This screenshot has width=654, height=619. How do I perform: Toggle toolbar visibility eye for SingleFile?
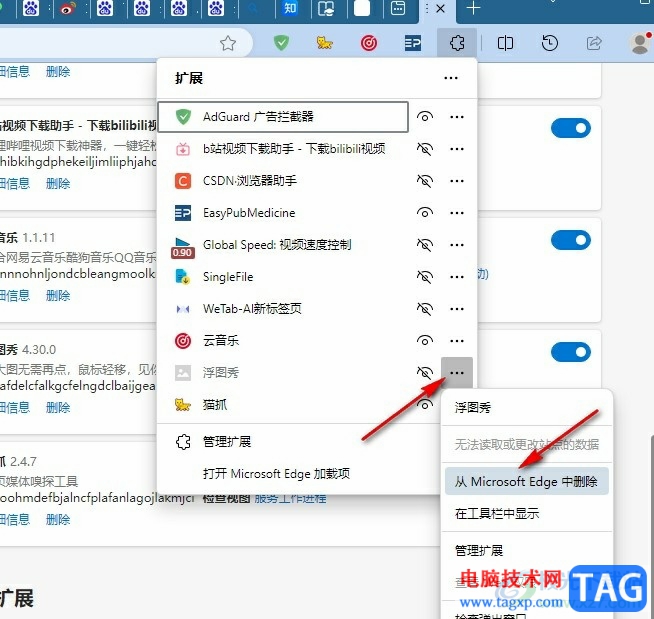[x=425, y=277]
